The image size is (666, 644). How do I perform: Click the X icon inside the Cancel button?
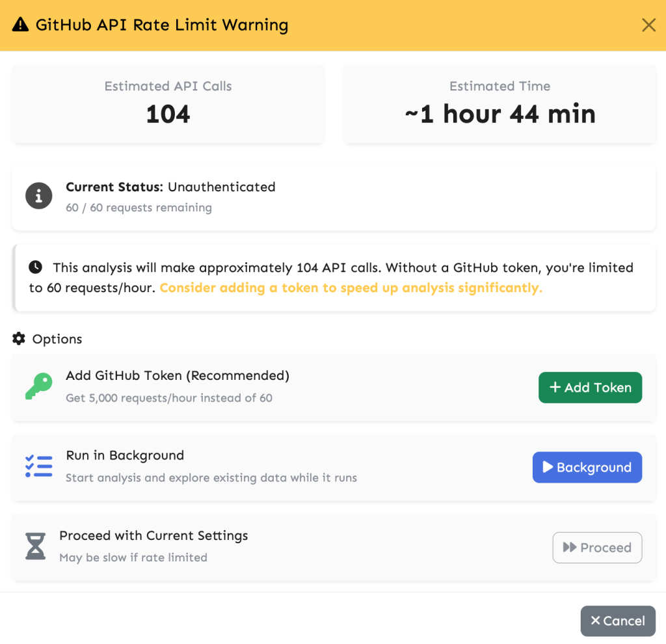point(596,621)
